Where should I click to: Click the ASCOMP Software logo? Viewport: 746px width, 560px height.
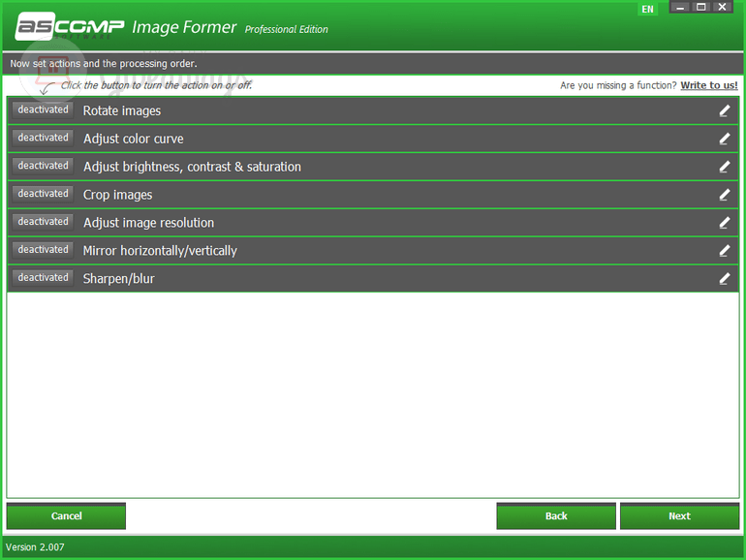[70, 26]
